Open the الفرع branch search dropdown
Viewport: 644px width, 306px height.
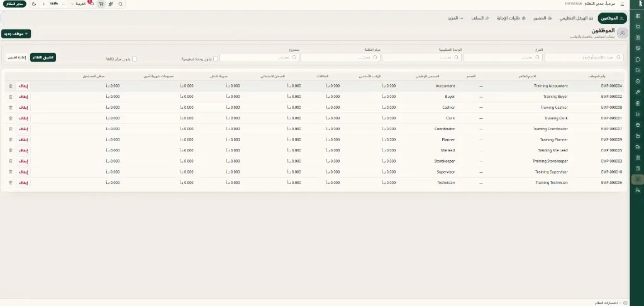tap(502, 57)
